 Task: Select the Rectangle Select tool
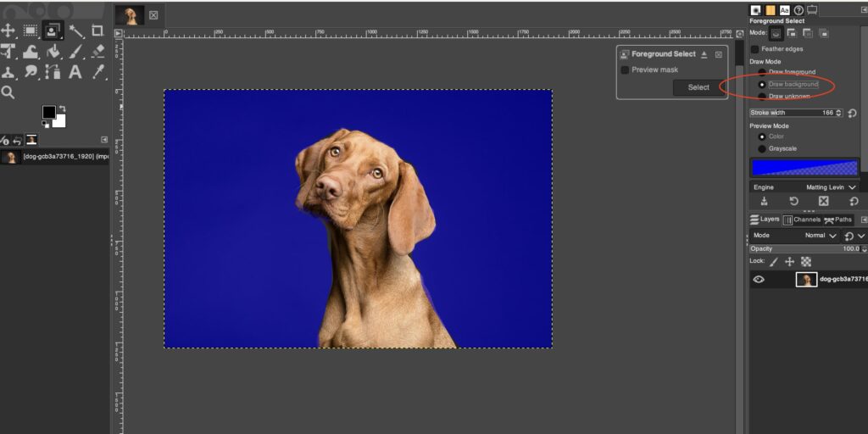pos(31,31)
